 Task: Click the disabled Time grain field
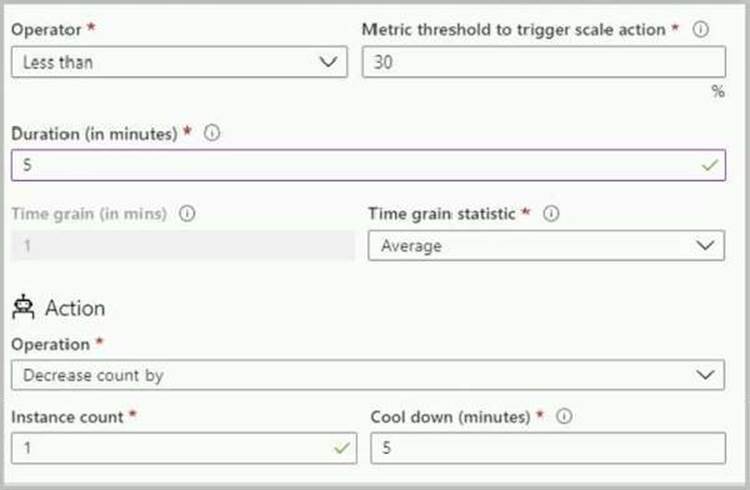click(182, 245)
